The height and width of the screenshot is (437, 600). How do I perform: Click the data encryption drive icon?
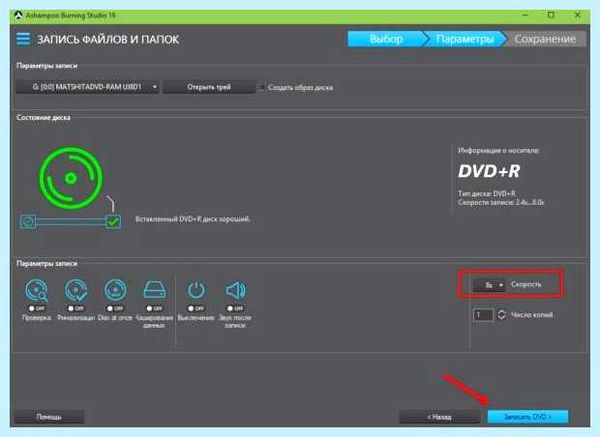click(155, 290)
